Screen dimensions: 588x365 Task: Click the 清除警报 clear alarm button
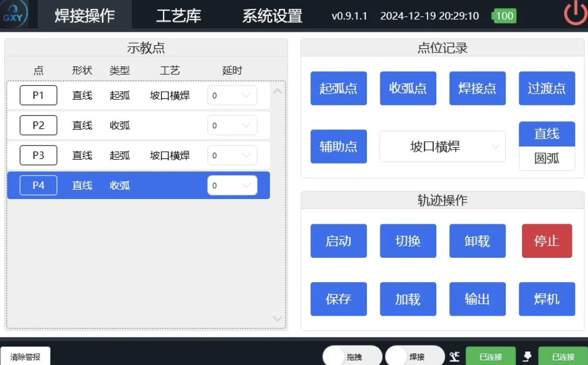click(x=25, y=356)
